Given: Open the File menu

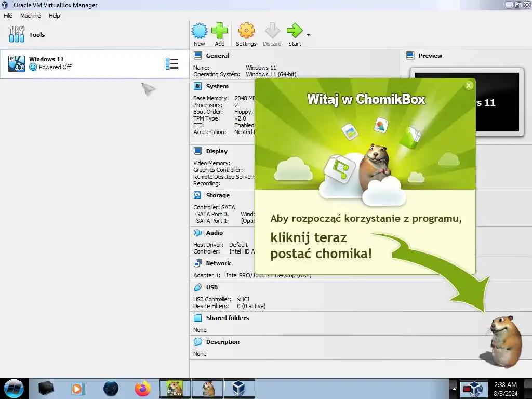Looking at the screenshot, I should click(8, 16).
